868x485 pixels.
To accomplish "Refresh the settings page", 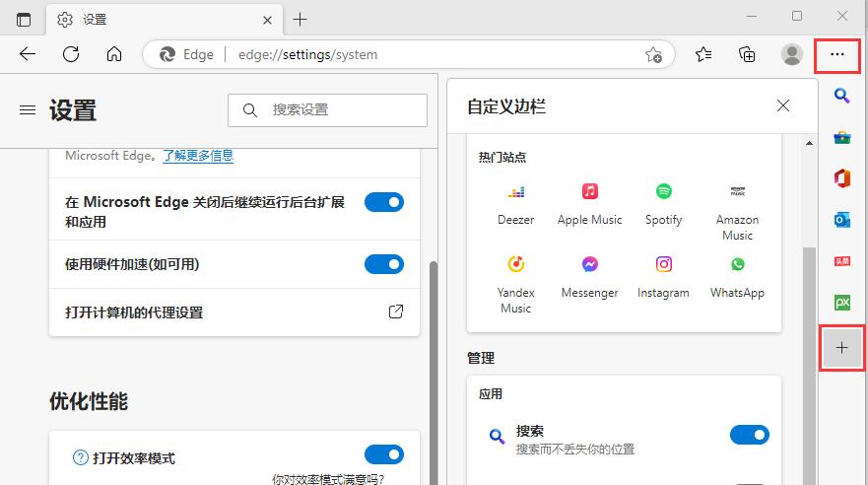I will (x=71, y=54).
